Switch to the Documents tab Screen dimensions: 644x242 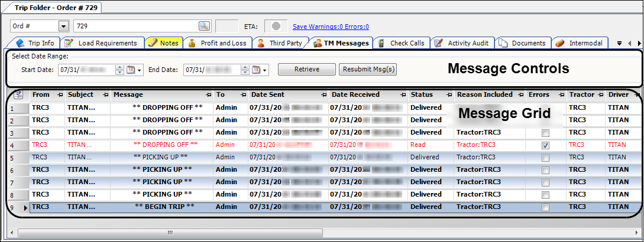[522, 43]
